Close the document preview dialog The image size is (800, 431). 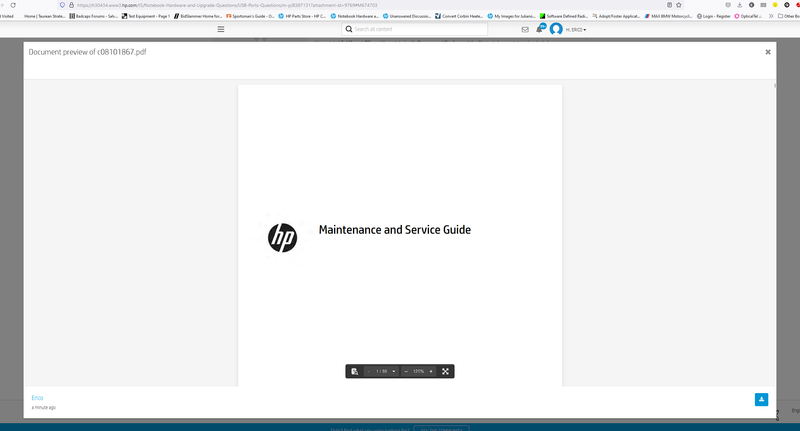[x=768, y=52]
